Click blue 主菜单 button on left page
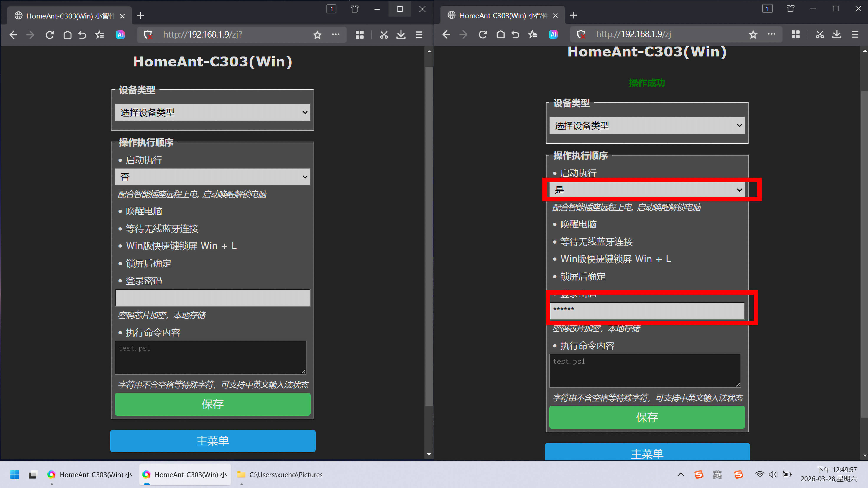The height and width of the screenshot is (488, 868). tap(212, 441)
